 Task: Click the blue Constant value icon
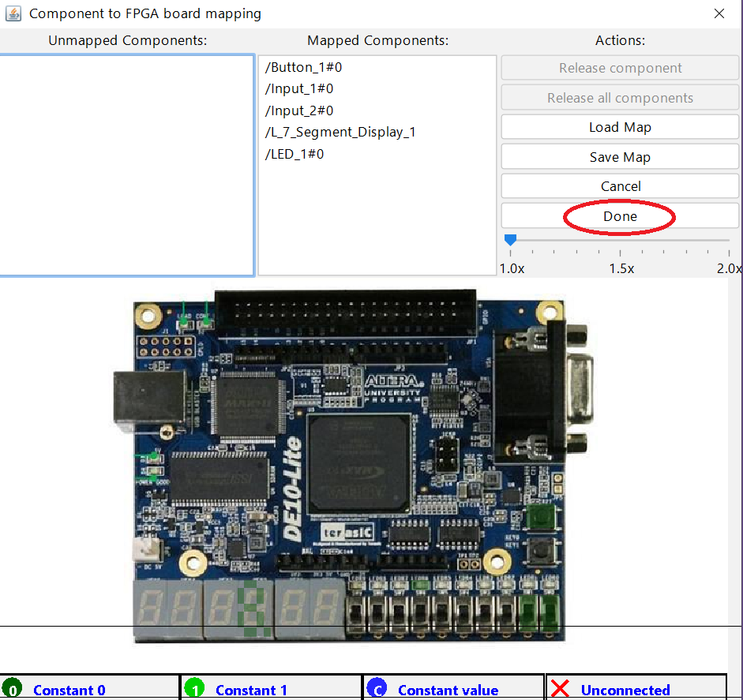(377, 689)
